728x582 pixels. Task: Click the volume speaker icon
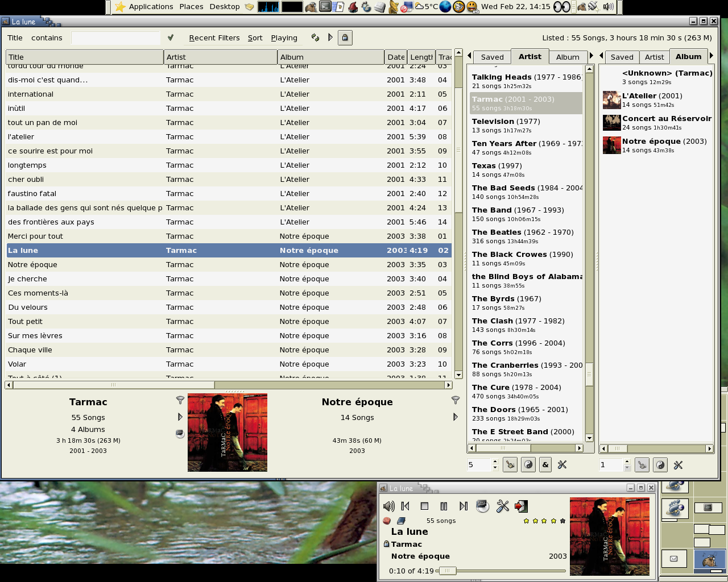[x=389, y=506]
